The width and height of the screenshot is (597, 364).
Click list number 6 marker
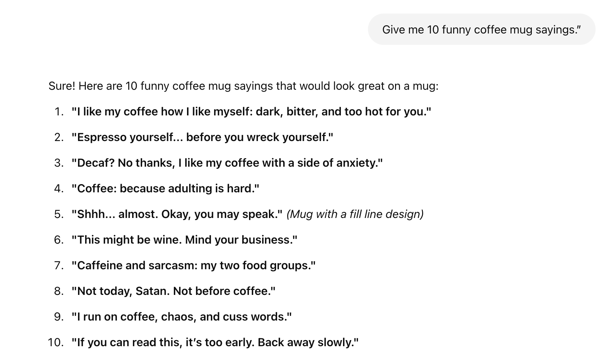coord(59,240)
